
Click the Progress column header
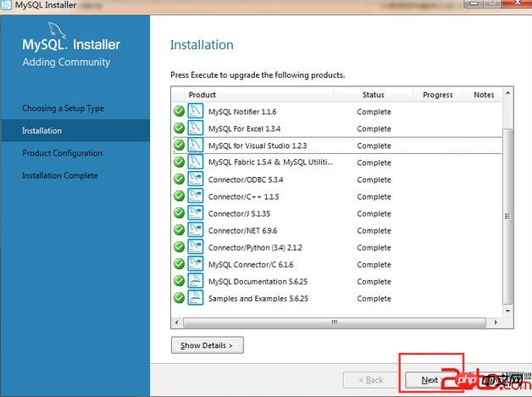(438, 95)
